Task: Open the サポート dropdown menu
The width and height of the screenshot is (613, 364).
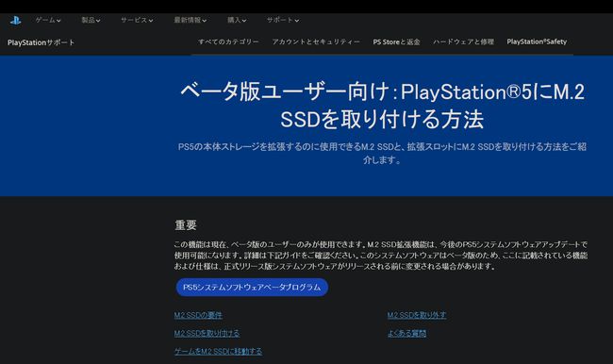Action: [283, 20]
